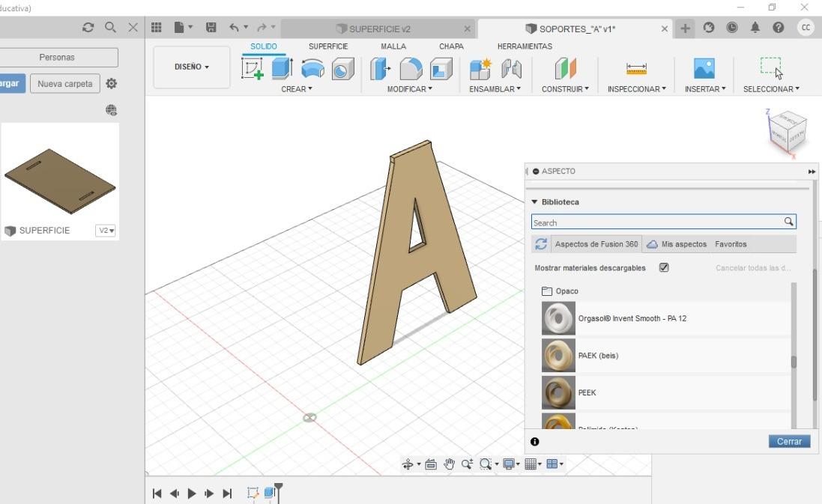Open the notifications bell
This screenshot has width=822, height=504.
[755, 28]
